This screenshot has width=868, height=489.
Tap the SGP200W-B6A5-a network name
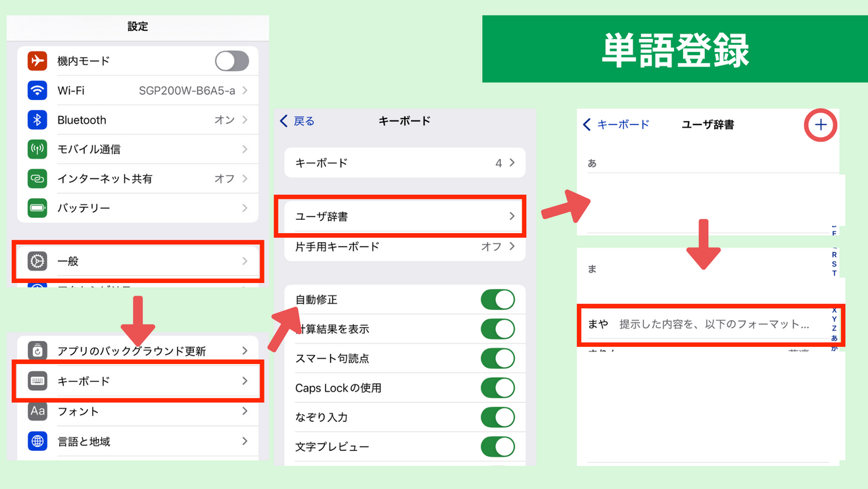(187, 91)
